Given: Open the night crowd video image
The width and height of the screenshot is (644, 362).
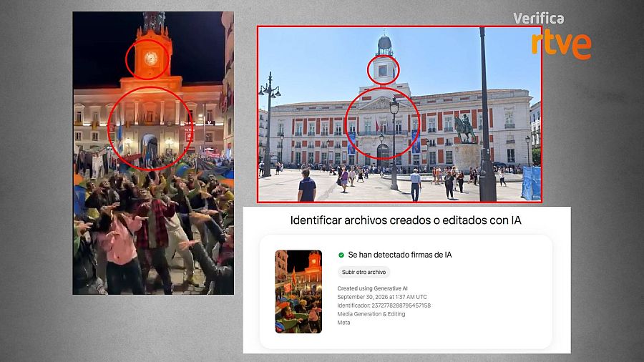Looking at the screenshot, I should (x=153, y=153).
